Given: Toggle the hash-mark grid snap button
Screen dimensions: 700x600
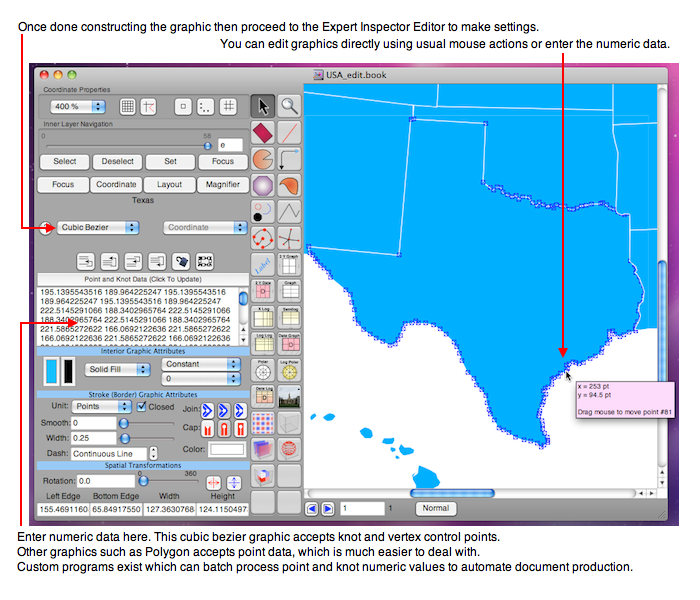Looking at the screenshot, I should [228, 105].
